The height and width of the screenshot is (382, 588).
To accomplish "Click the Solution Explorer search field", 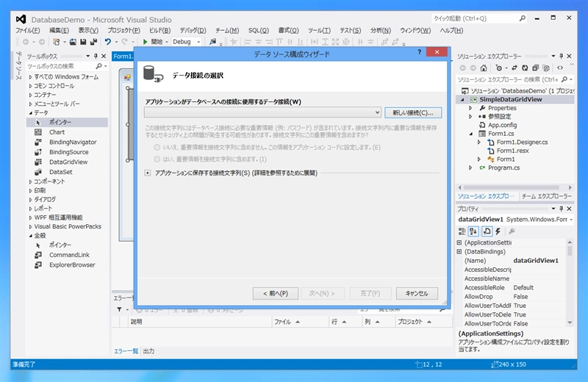I will pyautogui.click(x=508, y=79).
